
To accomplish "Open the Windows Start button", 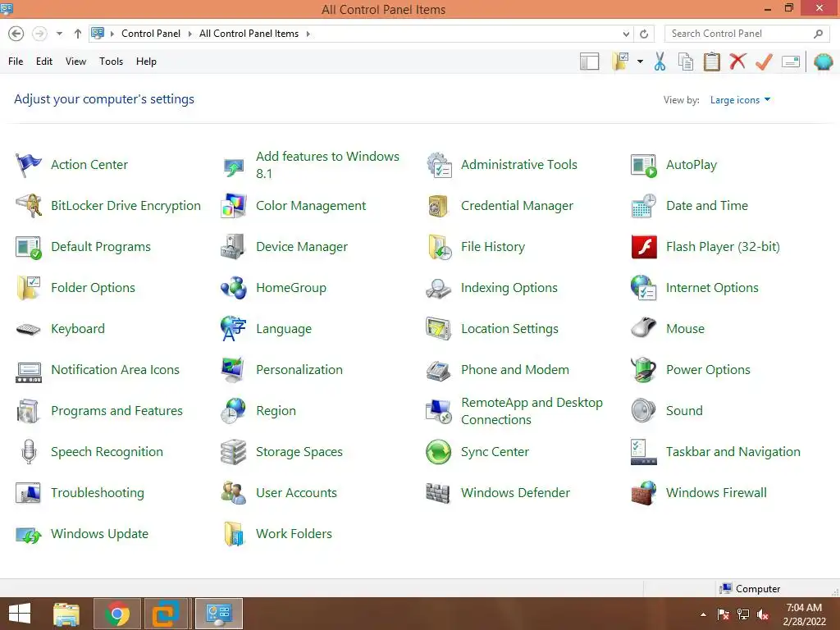I will [x=20, y=614].
